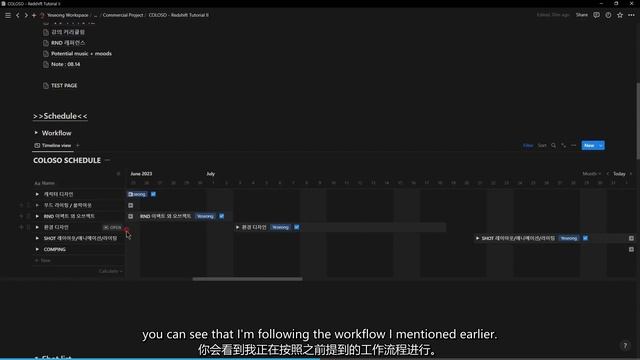640x360 pixels.
Task: Open the help question mark button
Action: 625,346
